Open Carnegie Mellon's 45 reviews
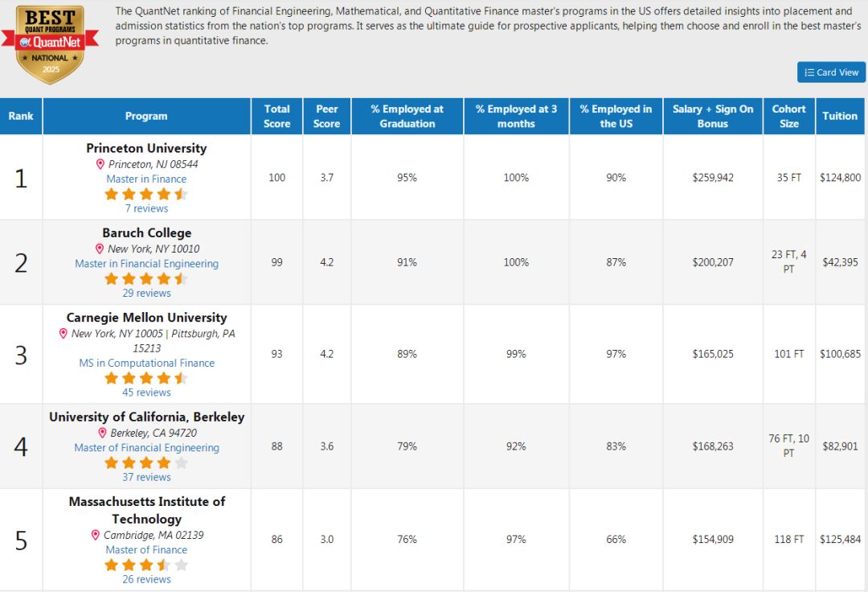Viewport: 868px width, 592px height. coord(146,393)
